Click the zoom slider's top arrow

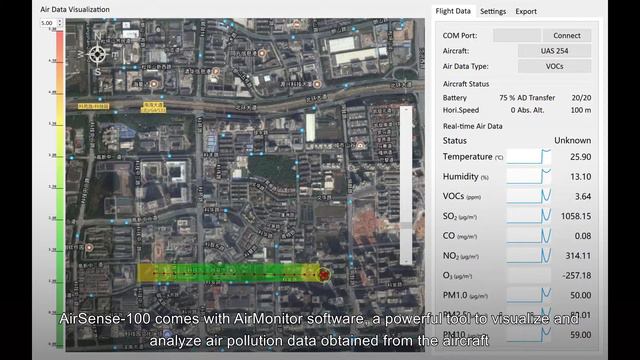[406, 110]
